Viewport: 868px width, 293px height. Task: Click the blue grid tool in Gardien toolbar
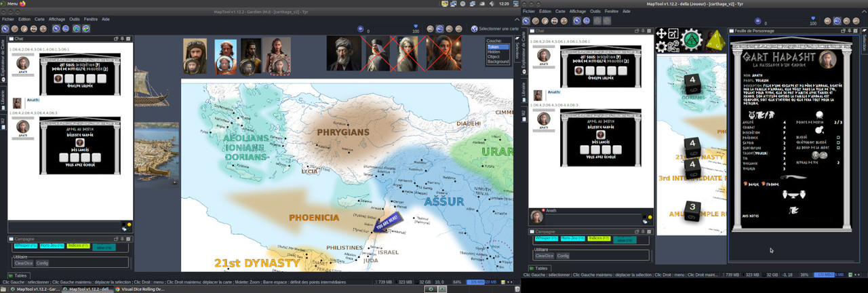coord(66,28)
